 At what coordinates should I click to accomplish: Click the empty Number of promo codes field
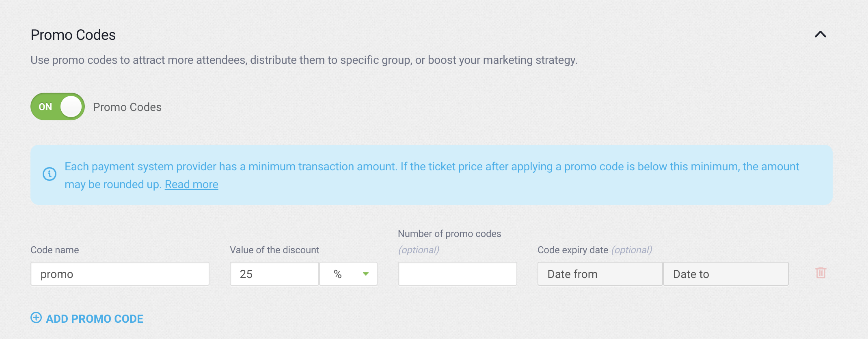click(457, 274)
